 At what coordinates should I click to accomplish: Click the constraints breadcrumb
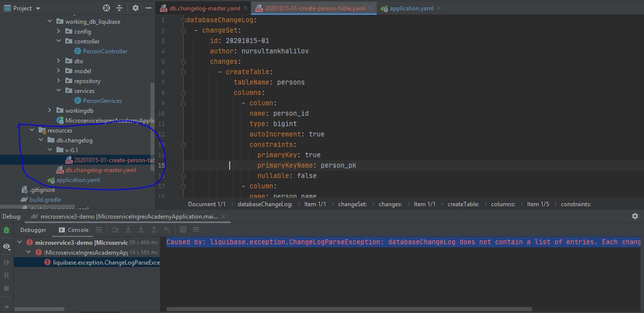(576, 204)
